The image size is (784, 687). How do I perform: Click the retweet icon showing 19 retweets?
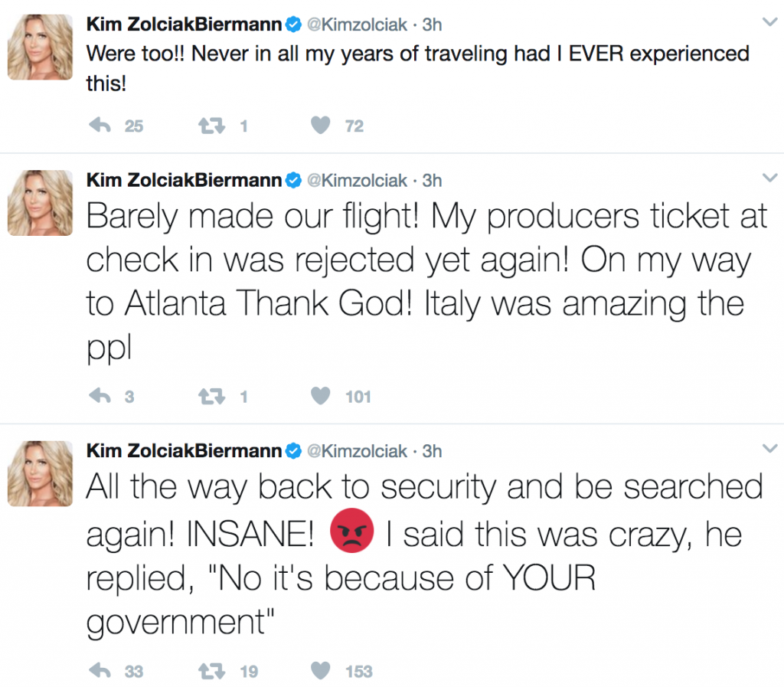(213, 670)
